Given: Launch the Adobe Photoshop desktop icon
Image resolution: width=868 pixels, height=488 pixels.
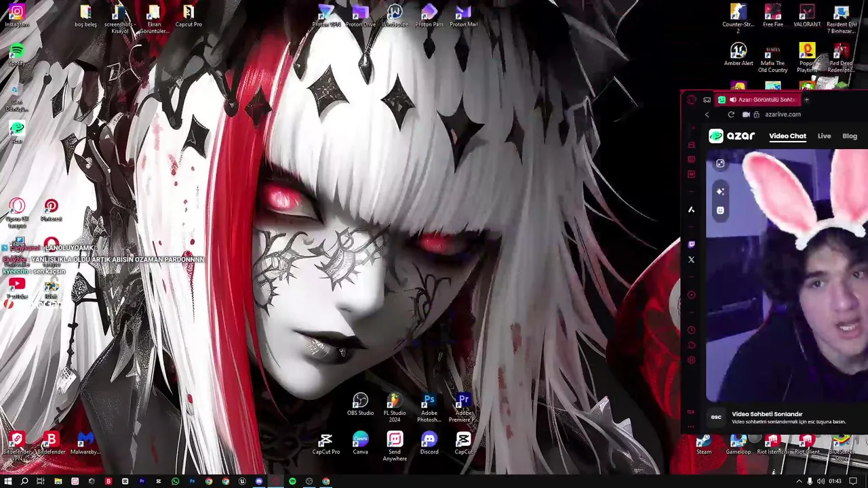Looking at the screenshot, I should (429, 407).
